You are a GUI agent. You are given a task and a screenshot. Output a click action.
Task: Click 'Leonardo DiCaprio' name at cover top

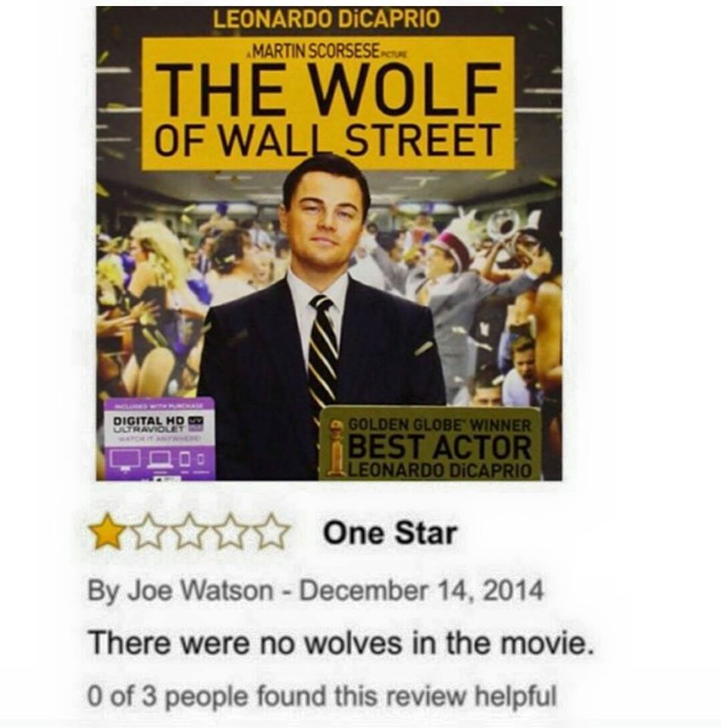326,20
